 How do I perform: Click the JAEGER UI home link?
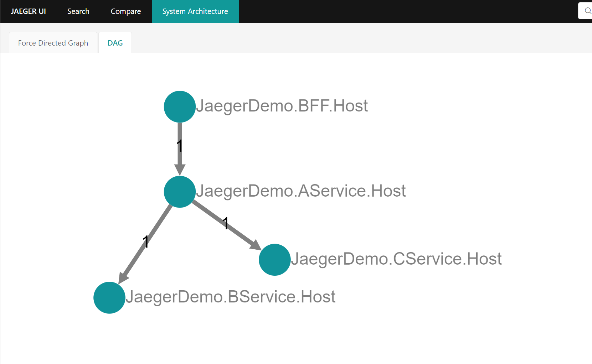coord(28,11)
